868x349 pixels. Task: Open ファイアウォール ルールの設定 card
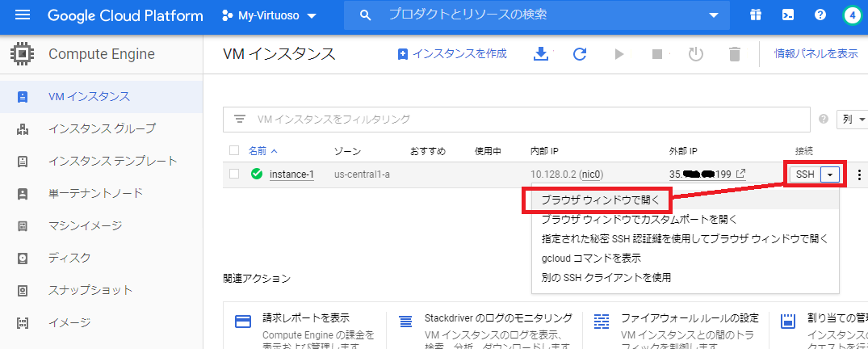point(690,318)
